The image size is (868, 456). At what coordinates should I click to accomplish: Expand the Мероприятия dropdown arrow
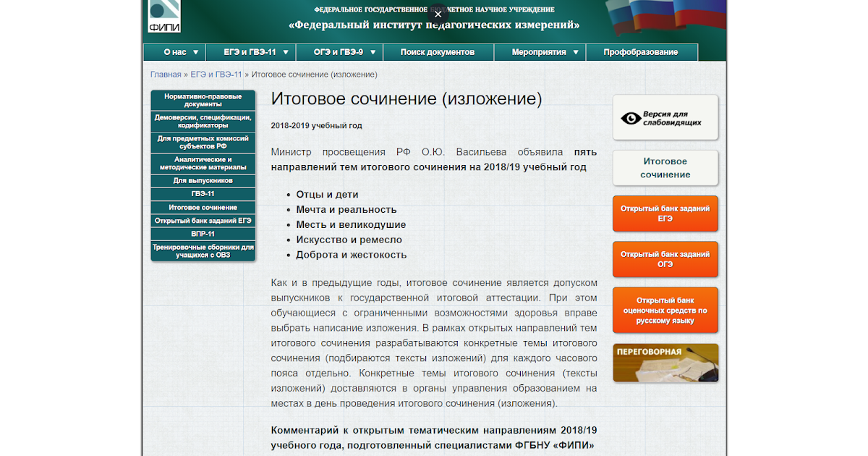click(x=576, y=52)
